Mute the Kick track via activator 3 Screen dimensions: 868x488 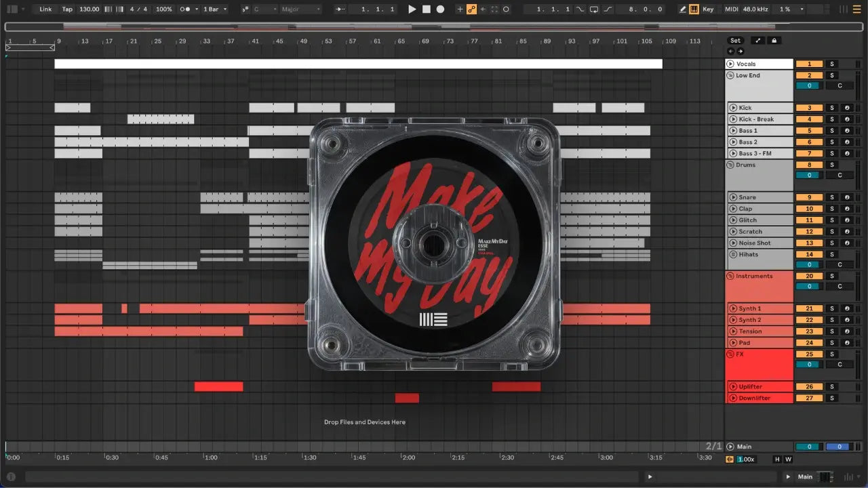click(808, 108)
